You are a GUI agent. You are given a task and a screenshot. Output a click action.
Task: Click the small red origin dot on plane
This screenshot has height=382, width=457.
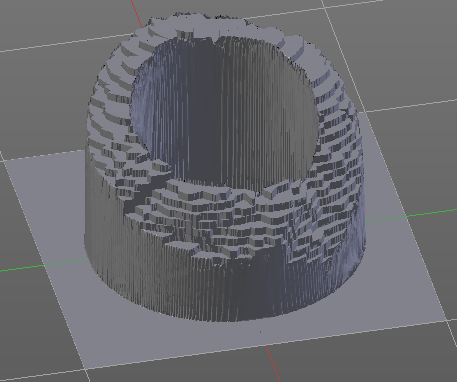click(260, 332)
